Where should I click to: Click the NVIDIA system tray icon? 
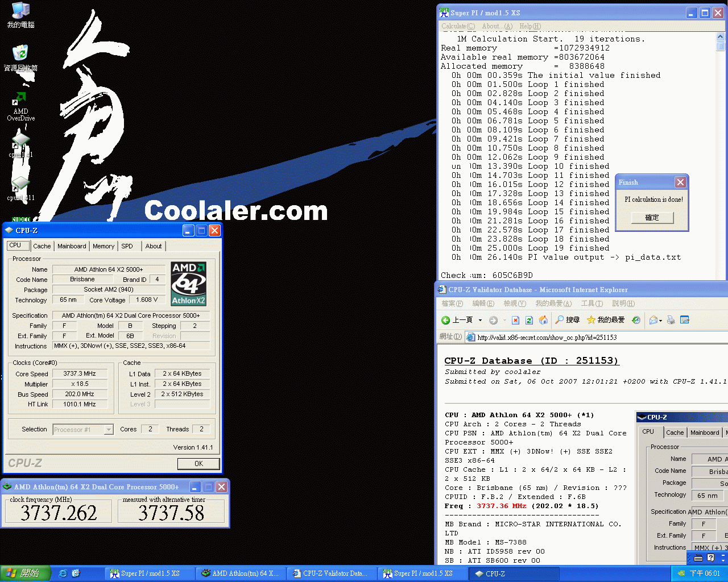681,573
